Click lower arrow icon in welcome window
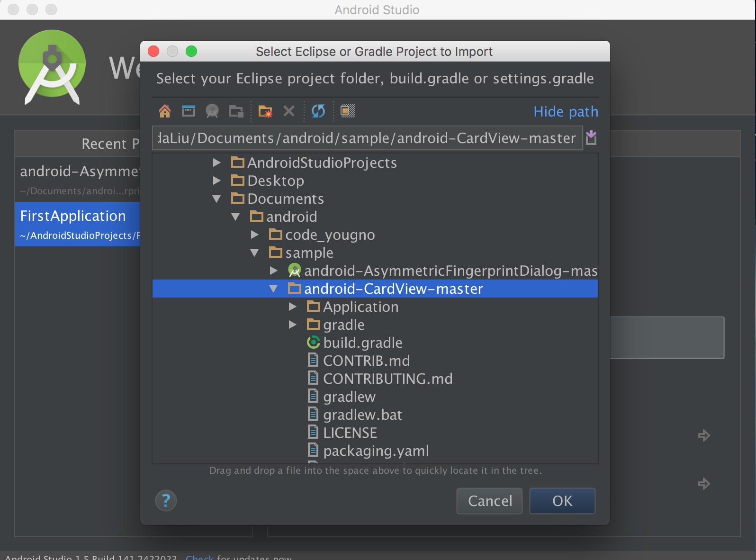756x560 pixels. coord(704,484)
